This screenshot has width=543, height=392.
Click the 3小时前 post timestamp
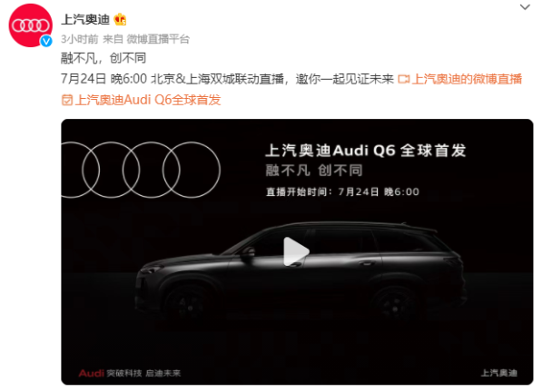pyautogui.click(x=80, y=39)
